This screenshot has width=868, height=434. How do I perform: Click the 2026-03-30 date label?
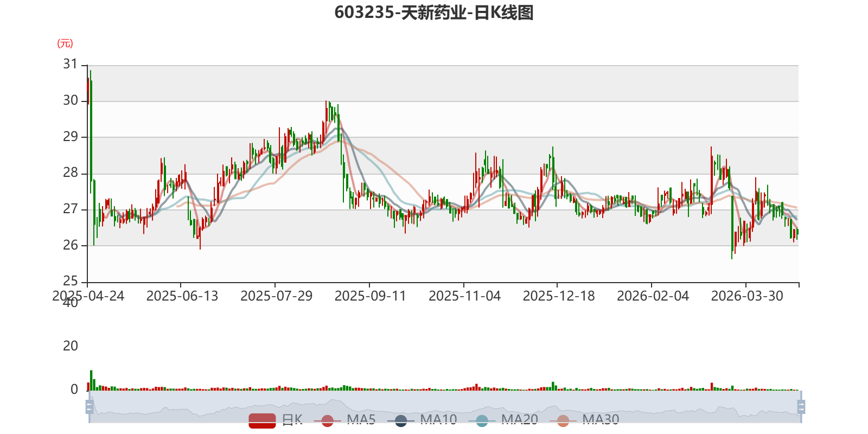[x=748, y=296]
